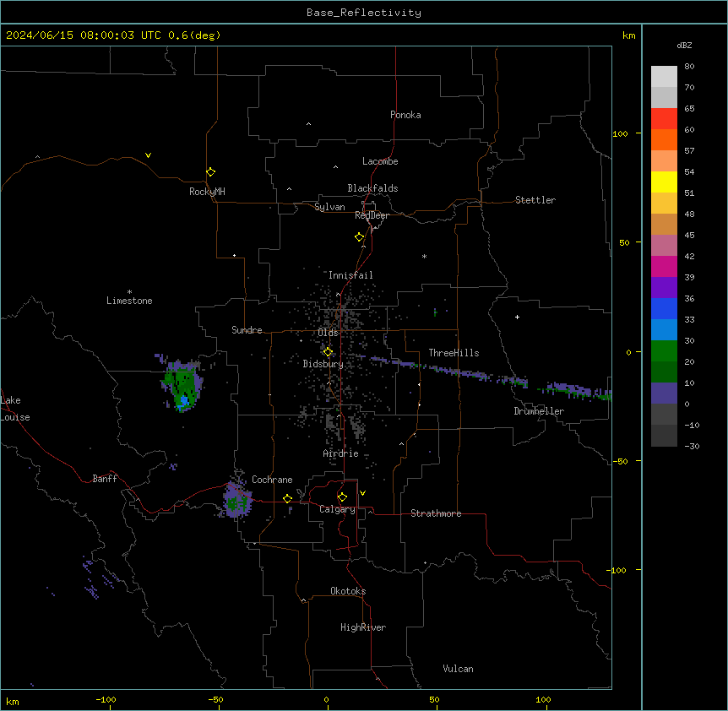
Task: Click the Base_Reflectivity title text
Action: tap(364, 13)
